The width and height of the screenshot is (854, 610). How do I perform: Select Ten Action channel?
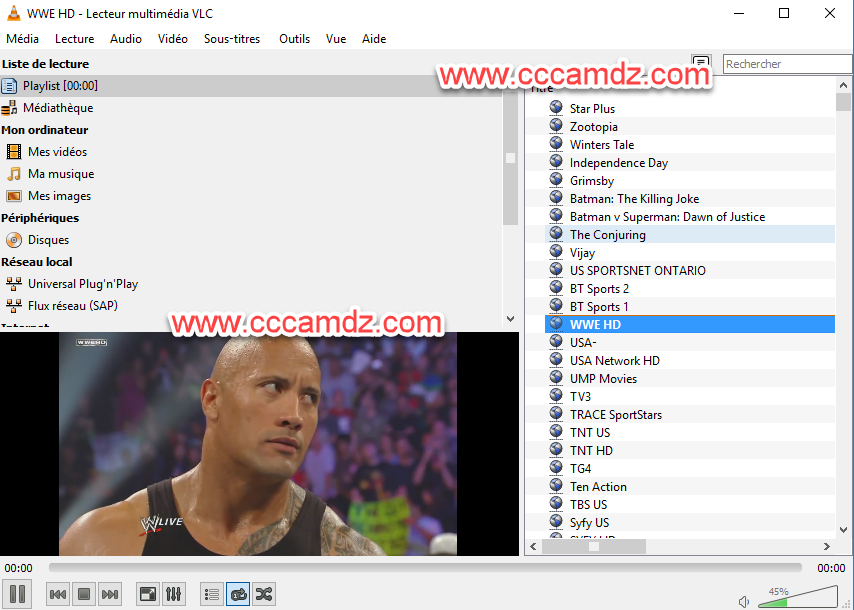(690, 486)
